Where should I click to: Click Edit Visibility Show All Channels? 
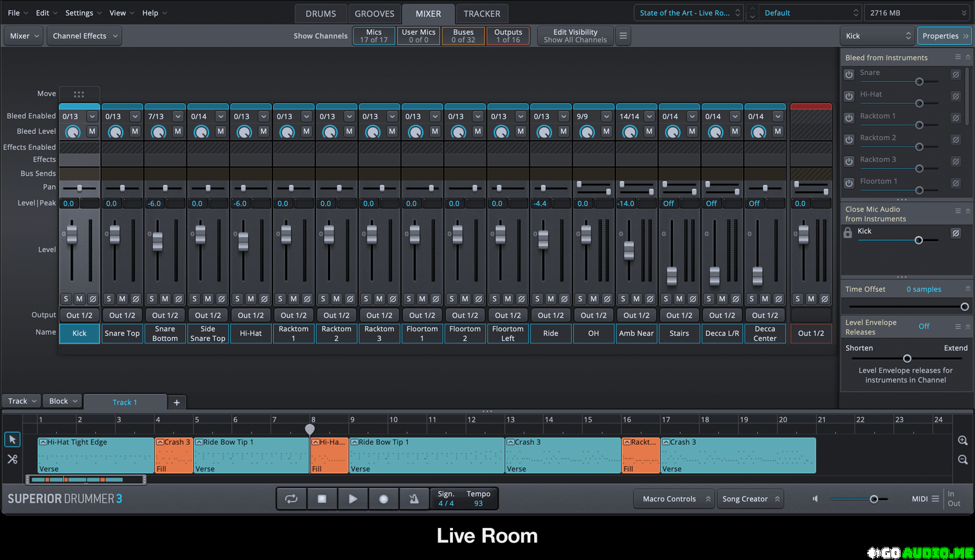(575, 36)
